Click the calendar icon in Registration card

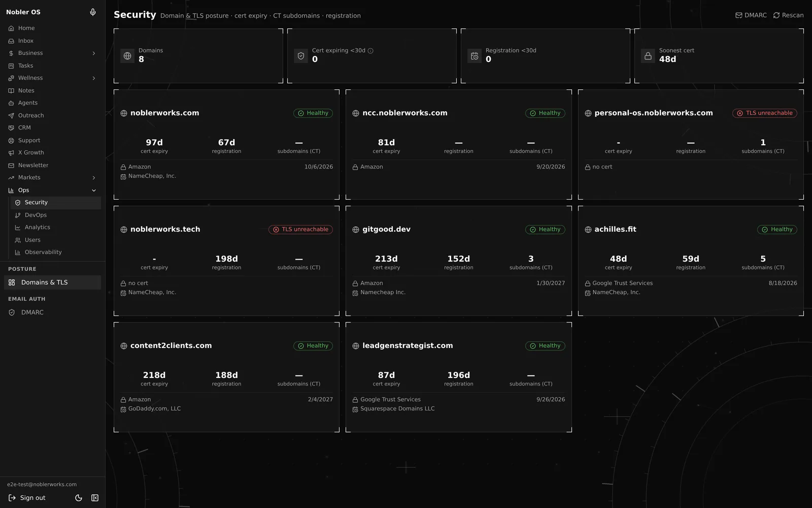[475, 56]
